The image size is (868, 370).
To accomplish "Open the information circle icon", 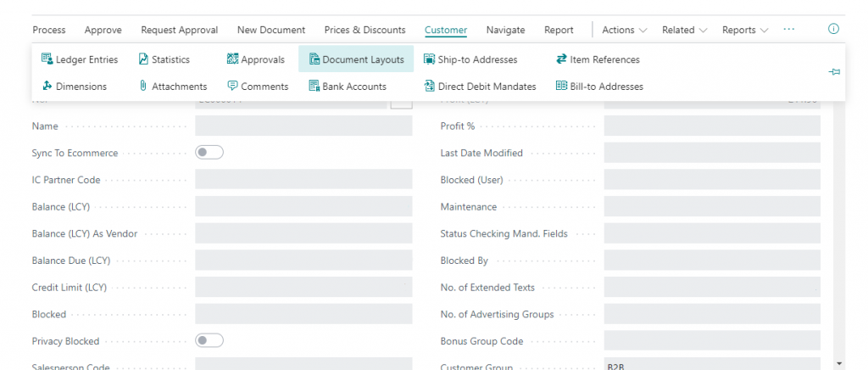I will 833,30.
